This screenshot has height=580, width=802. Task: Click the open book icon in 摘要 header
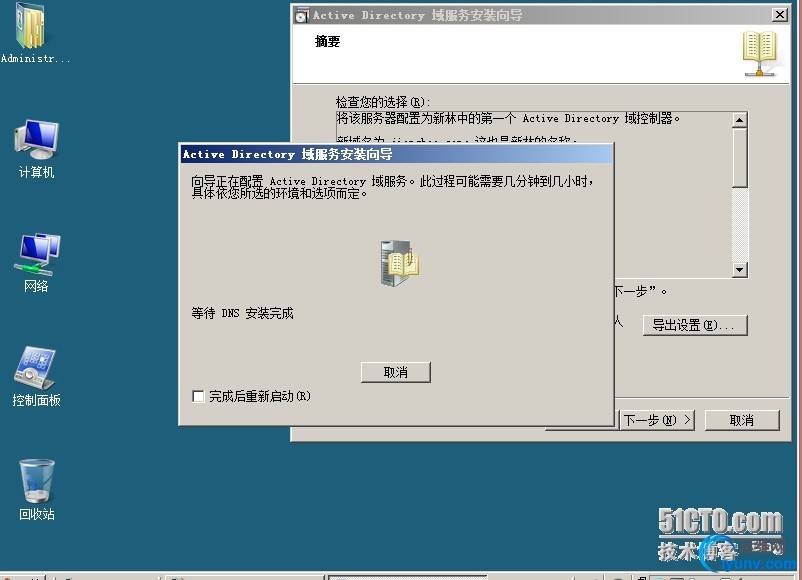[760, 54]
